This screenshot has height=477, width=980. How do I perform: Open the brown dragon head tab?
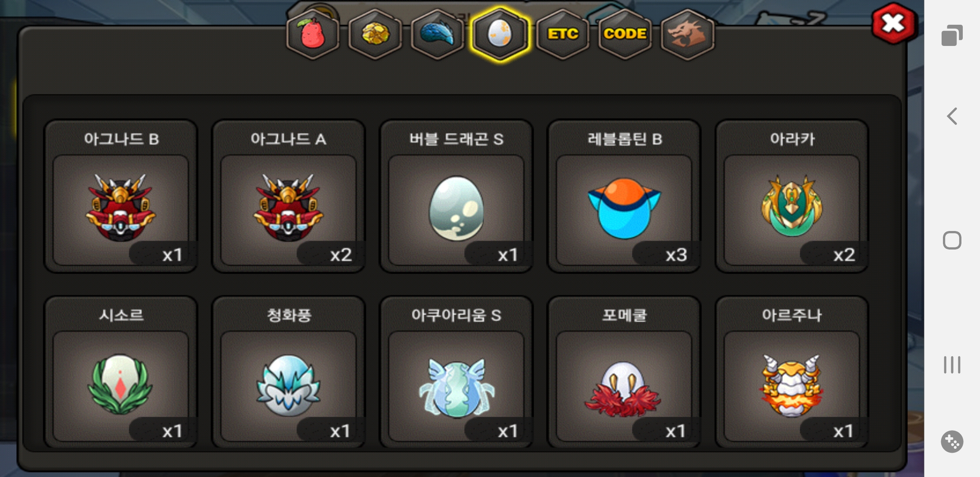687,34
